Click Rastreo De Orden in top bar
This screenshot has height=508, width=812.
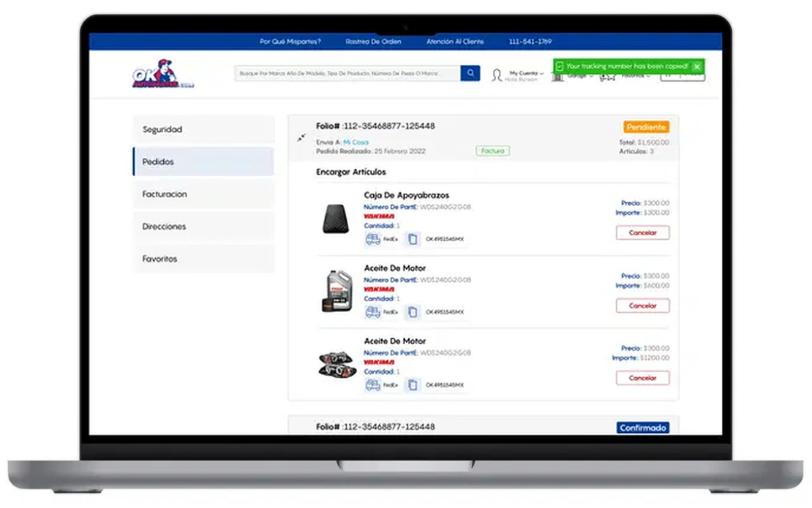click(x=373, y=42)
